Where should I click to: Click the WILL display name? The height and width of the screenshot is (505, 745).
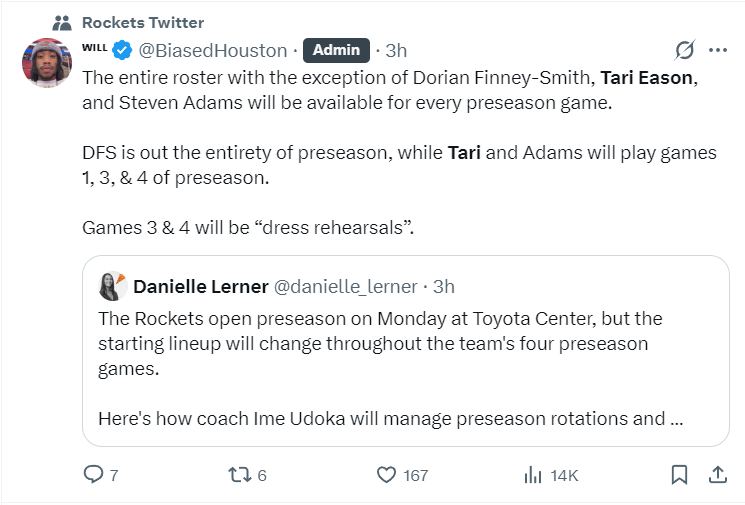[x=95, y=46]
